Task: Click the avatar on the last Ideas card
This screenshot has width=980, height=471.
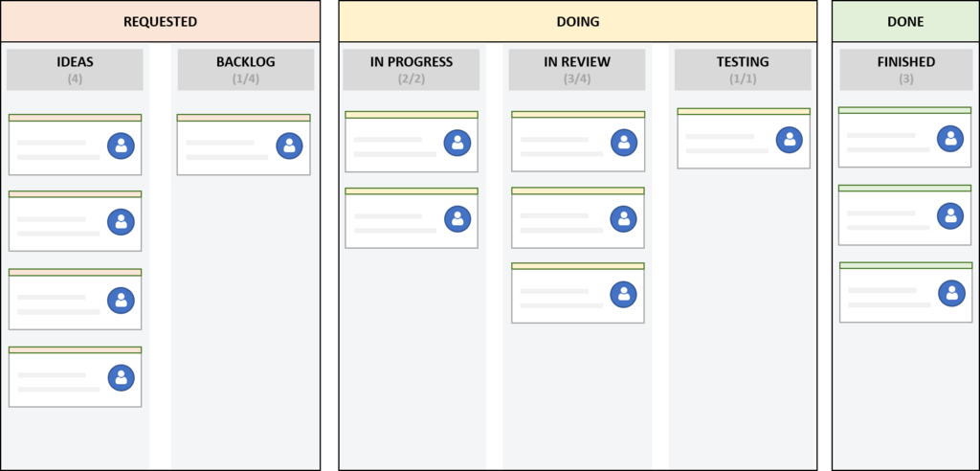Action: 121,377
